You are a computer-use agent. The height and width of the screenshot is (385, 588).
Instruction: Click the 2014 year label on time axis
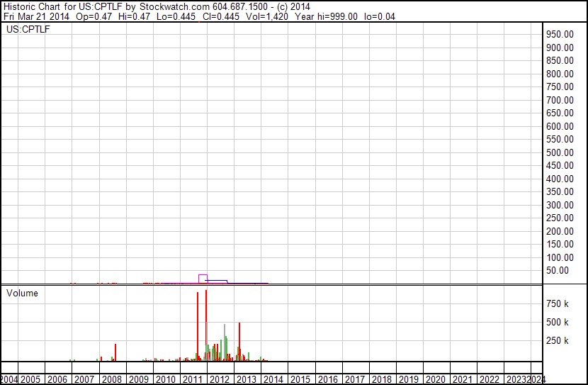273,379
